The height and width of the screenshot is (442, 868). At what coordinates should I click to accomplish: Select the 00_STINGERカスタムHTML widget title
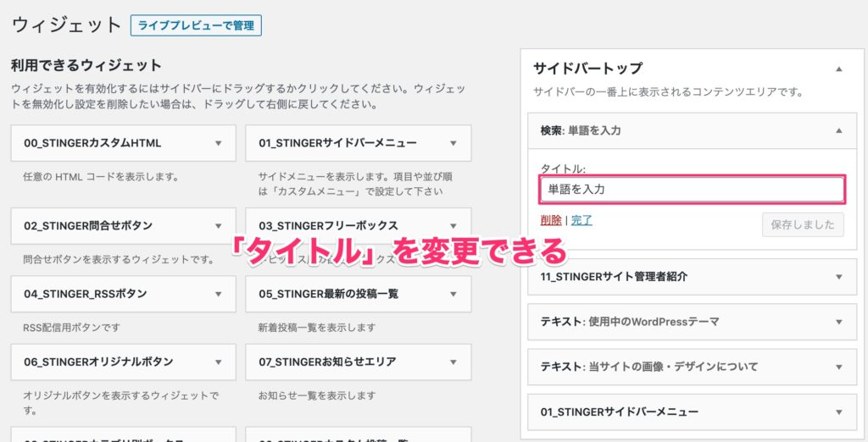tap(92, 143)
